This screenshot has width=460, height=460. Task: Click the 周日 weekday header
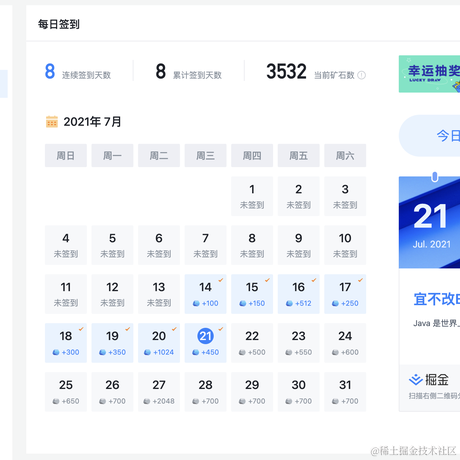coord(66,155)
